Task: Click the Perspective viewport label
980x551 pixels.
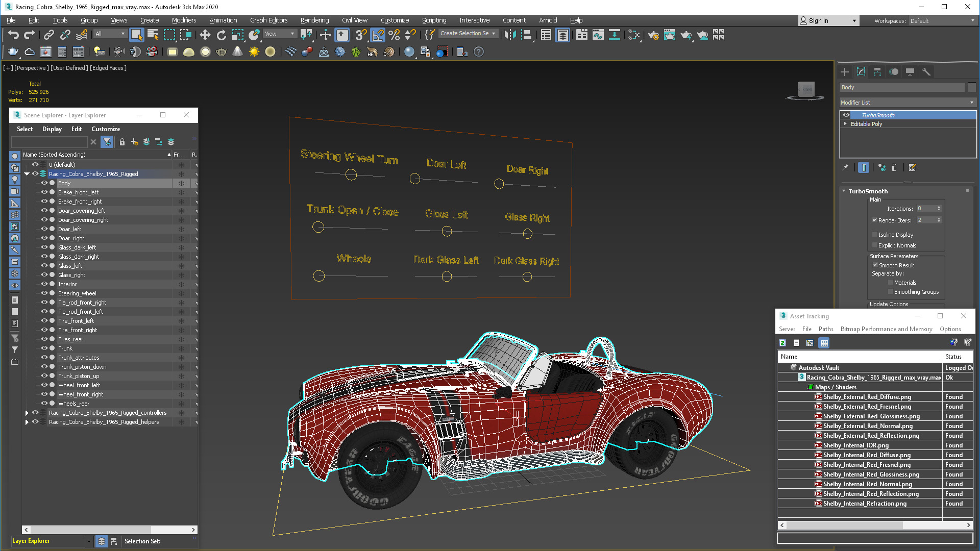Action: (x=32, y=68)
